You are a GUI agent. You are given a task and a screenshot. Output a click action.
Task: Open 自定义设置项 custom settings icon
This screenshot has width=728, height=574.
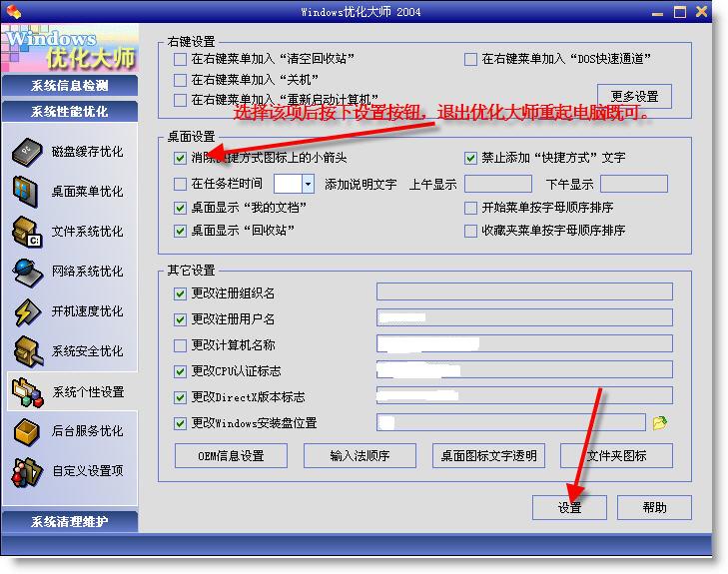(x=27, y=472)
